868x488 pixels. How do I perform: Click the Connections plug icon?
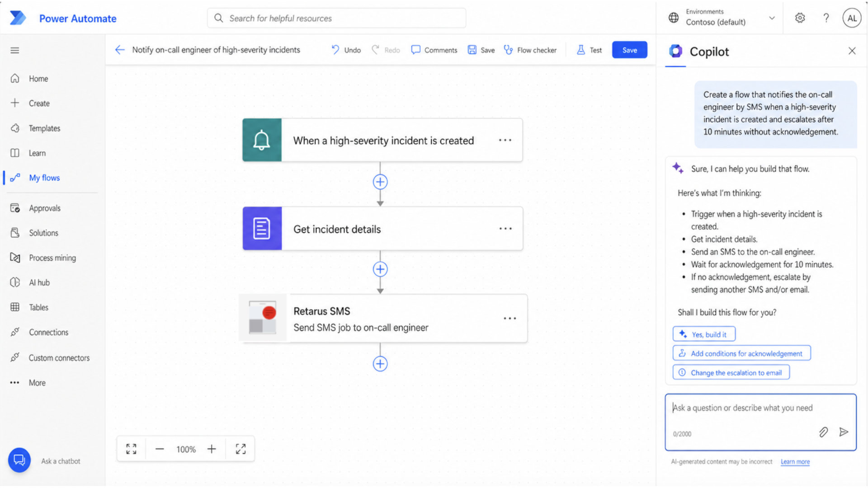(x=15, y=332)
